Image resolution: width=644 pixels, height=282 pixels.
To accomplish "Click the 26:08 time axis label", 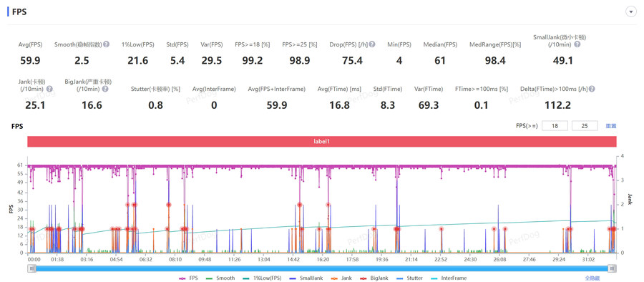I will point(499,259).
